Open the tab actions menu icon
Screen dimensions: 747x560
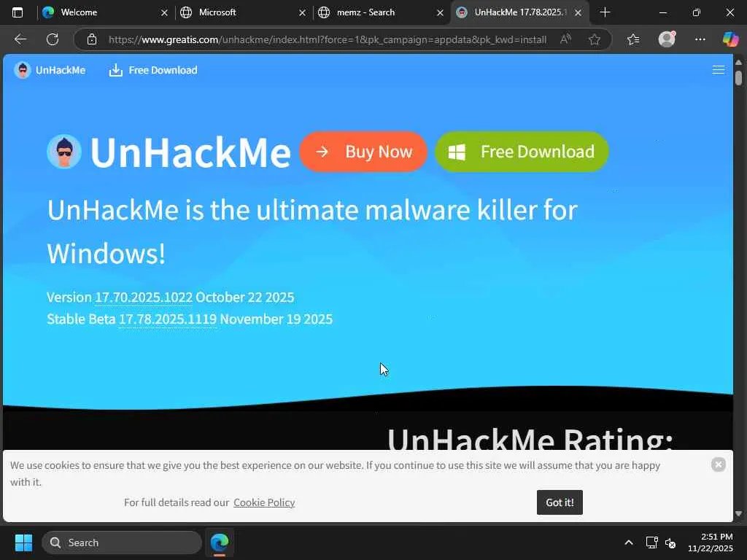tap(18, 12)
